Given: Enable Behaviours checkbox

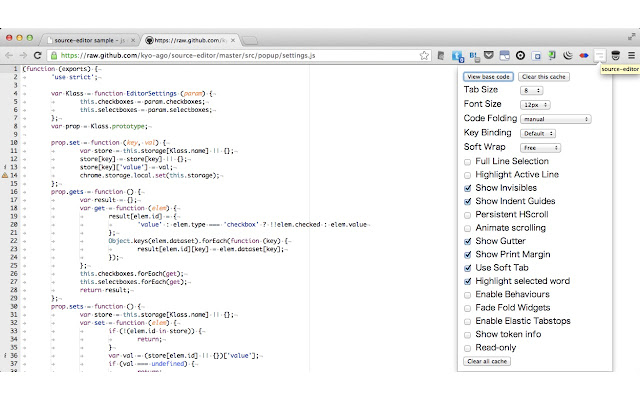Looking at the screenshot, I should coord(467,295).
